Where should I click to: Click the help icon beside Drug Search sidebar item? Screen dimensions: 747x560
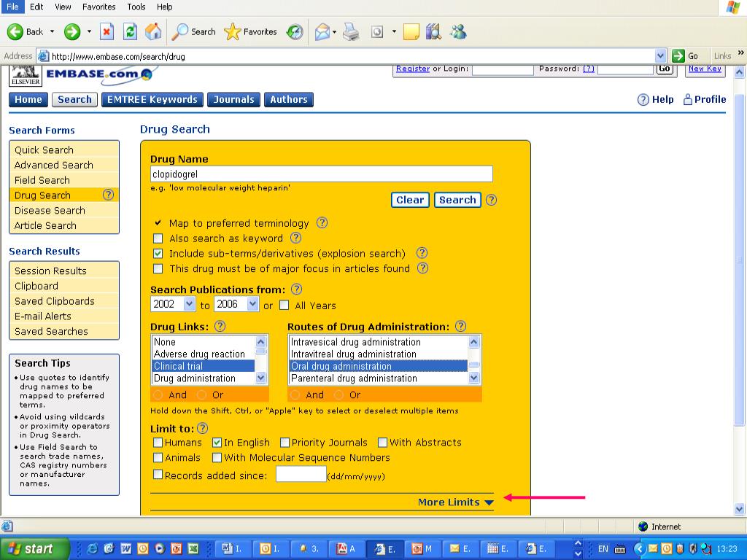point(109,195)
